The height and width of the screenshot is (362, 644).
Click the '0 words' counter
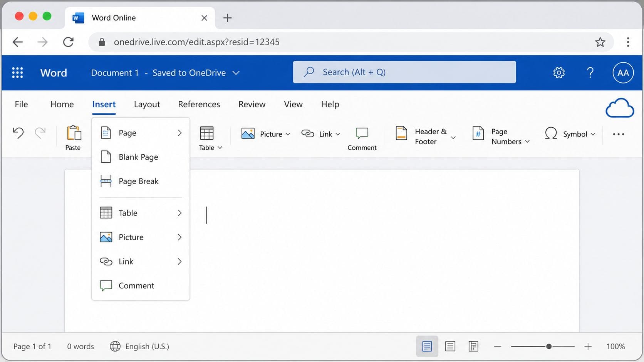click(x=80, y=346)
